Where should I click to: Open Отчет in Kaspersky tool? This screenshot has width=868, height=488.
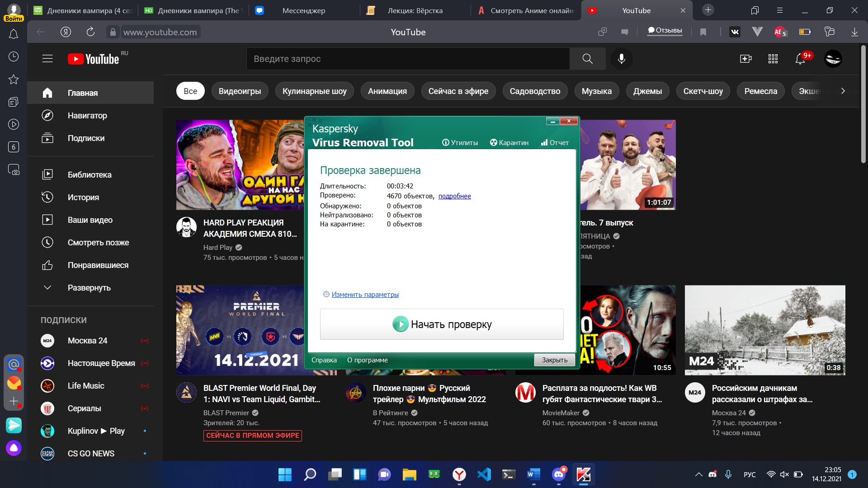[x=555, y=143]
